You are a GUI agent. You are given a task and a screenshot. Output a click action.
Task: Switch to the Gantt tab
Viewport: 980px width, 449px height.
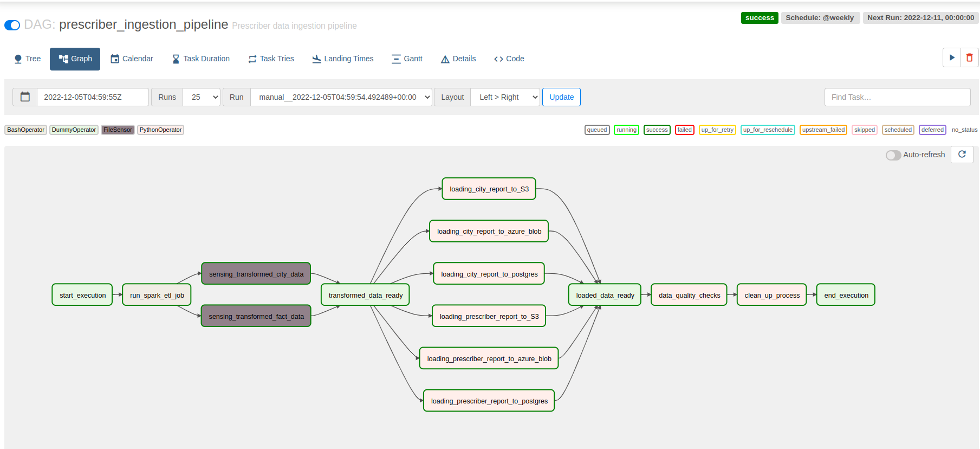tap(407, 59)
